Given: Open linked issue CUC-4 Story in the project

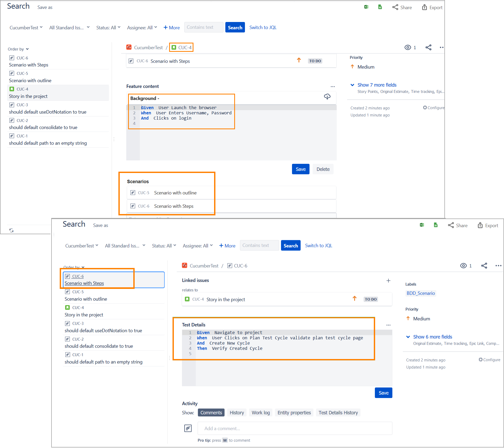Looking at the screenshot, I should pyautogui.click(x=287, y=299).
